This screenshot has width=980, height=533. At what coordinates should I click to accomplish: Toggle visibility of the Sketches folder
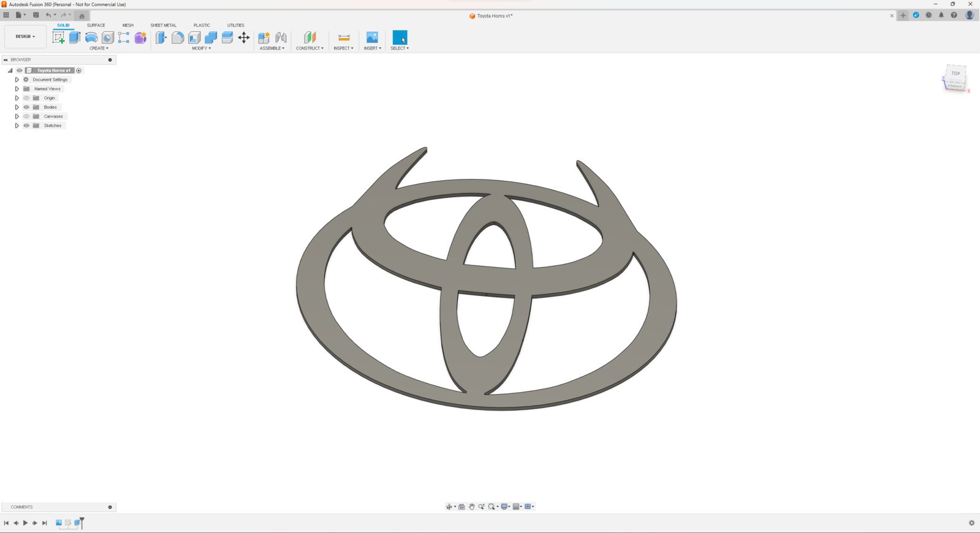tap(26, 126)
